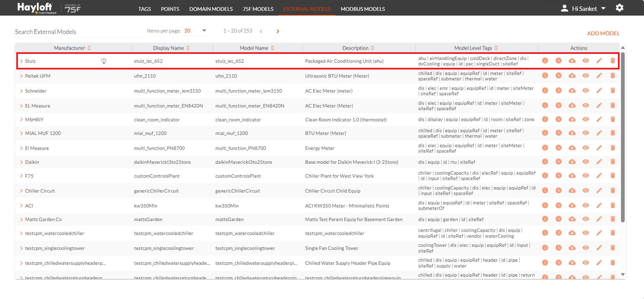644x299 pixels.
Task: Edit the Stulz model with pencil icon
Action: tap(599, 61)
